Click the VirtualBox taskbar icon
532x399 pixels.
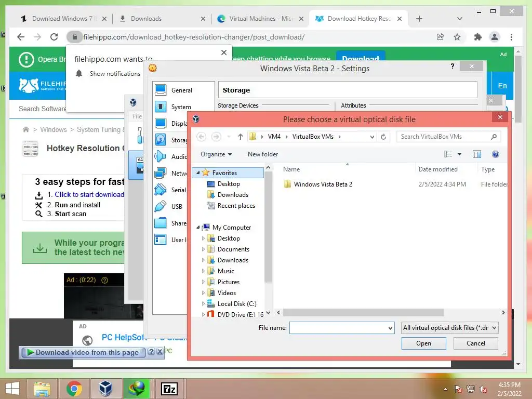point(105,389)
